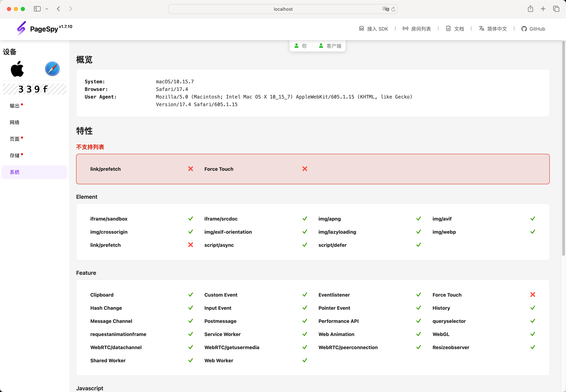Select the 系统 system tab
The image size is (566, 392).
pyautogui.click(x=34, y=172)
